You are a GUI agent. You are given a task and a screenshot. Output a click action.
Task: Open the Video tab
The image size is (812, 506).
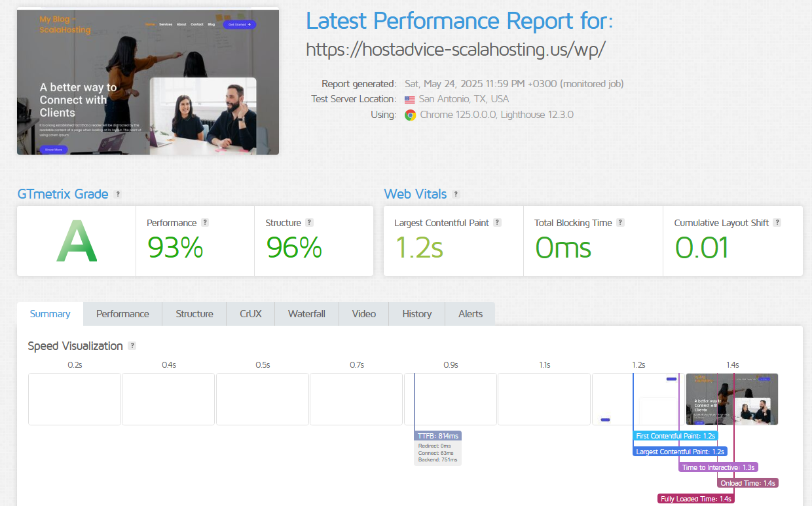pyautogui.click(x=363, y=314)
